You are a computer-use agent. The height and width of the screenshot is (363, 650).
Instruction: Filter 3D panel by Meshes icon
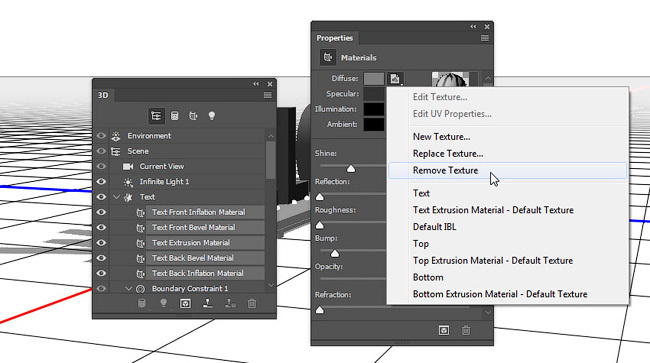tap(175, 116)
